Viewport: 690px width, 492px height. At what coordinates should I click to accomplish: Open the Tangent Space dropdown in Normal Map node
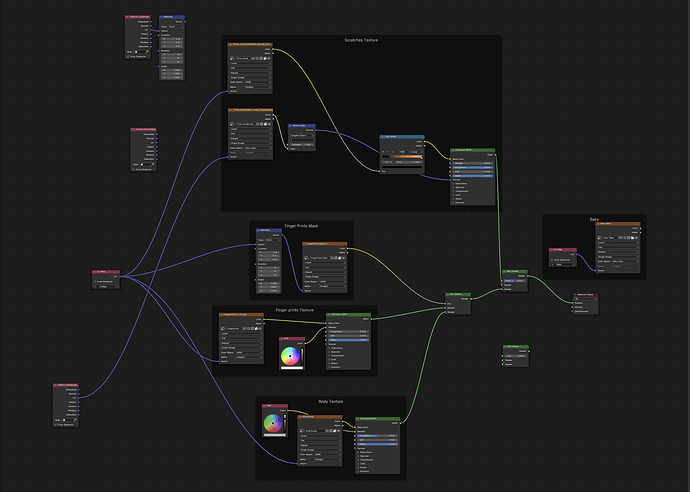(302, 136)
